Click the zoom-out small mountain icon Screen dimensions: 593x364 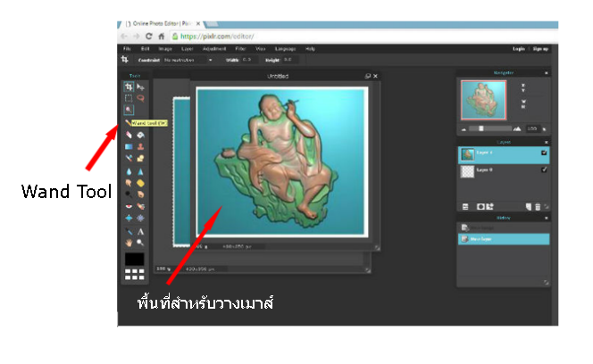pos(464,129)
